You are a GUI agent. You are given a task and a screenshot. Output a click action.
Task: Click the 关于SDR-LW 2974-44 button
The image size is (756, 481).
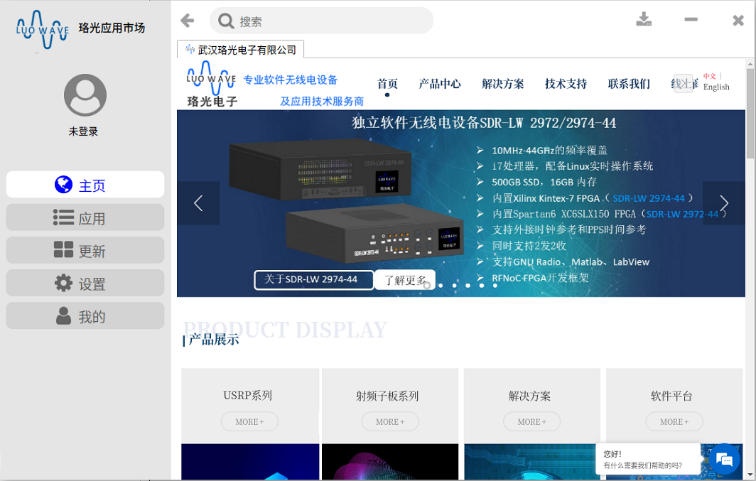313,280
